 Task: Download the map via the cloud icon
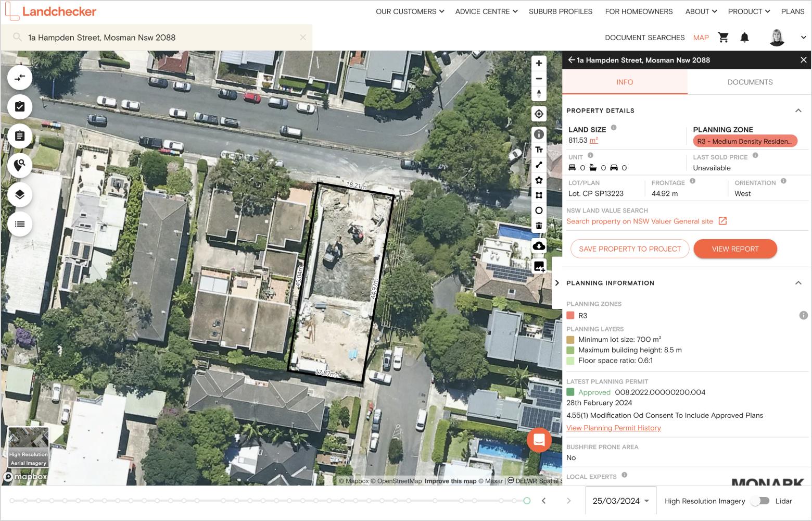tap(539, 246)
